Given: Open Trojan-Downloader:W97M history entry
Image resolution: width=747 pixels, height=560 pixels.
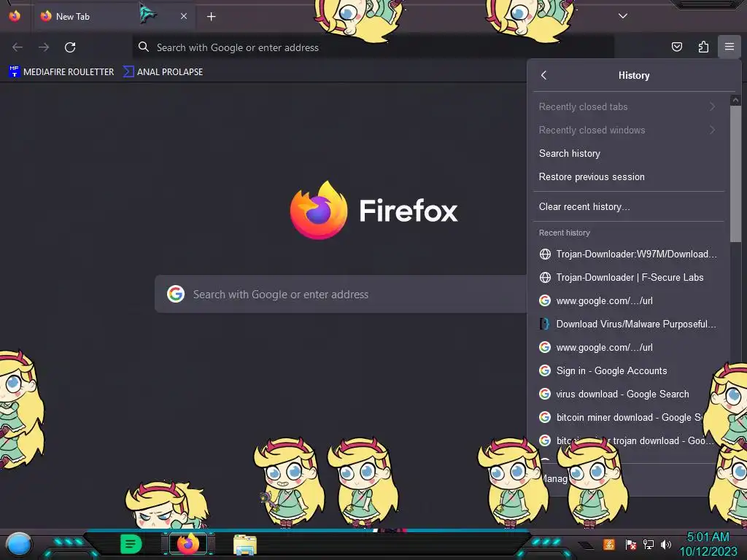Looking at the screenshot, I should coord(628,254).
